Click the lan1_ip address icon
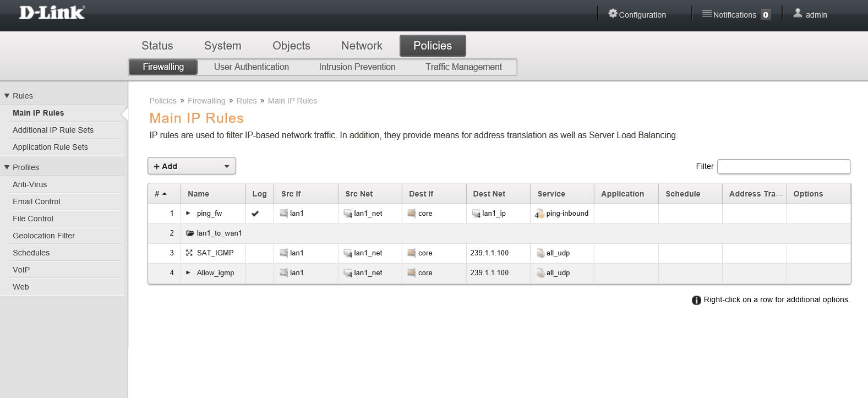Screen dimensions: 868x398 pyautogui.click(x=476, y=214)
